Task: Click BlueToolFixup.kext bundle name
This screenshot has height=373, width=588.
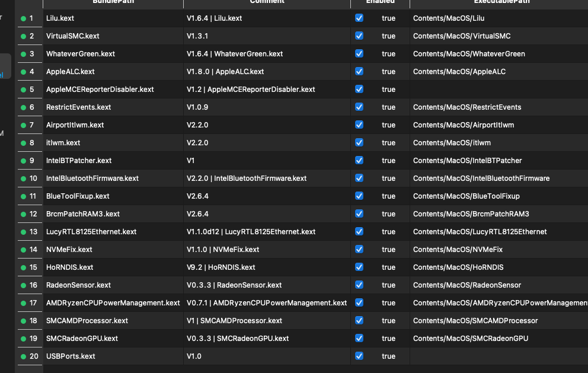Action: tap(78, 196)
